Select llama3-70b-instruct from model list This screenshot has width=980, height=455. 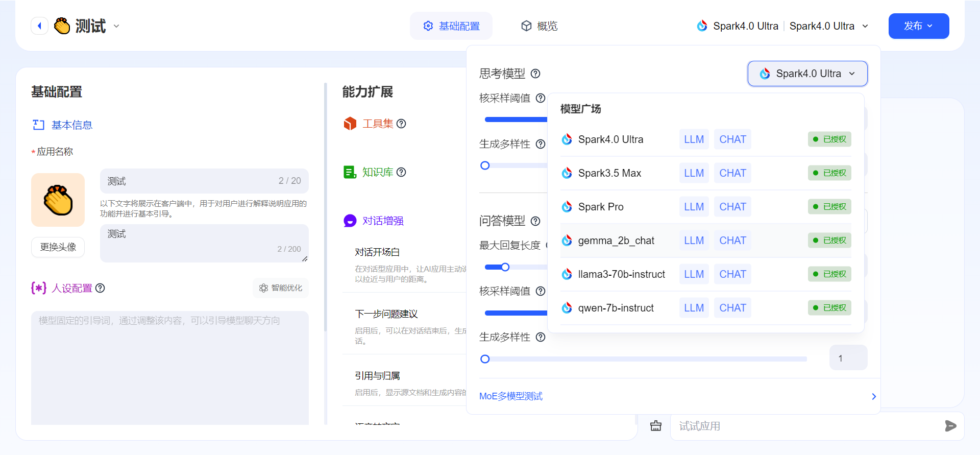click(706, 274)
